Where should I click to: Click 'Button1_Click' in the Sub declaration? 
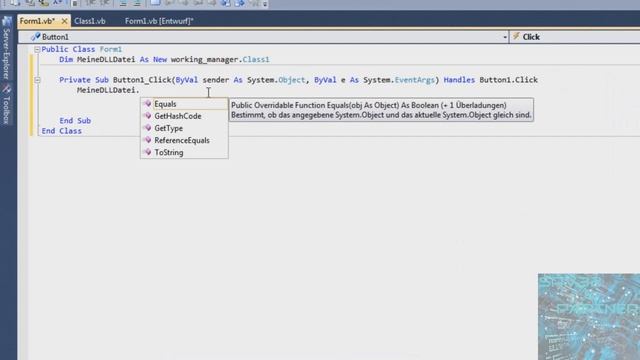(x=142, y=80)
